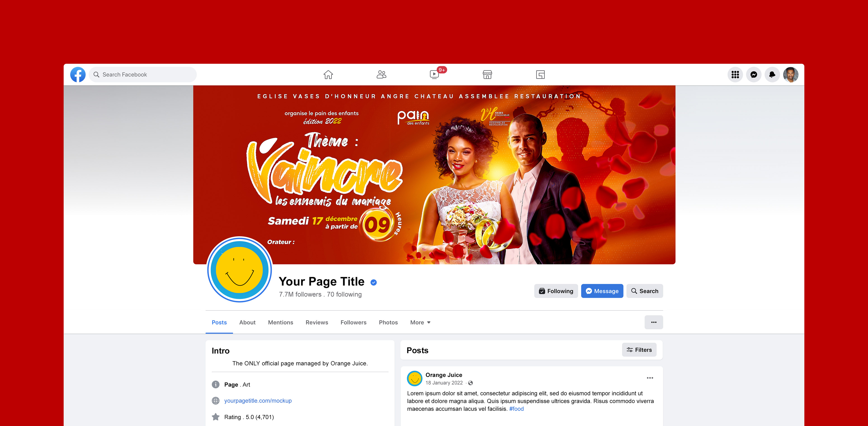
Task: Switch to the Reviews tab
Action: tap(317, 322)
